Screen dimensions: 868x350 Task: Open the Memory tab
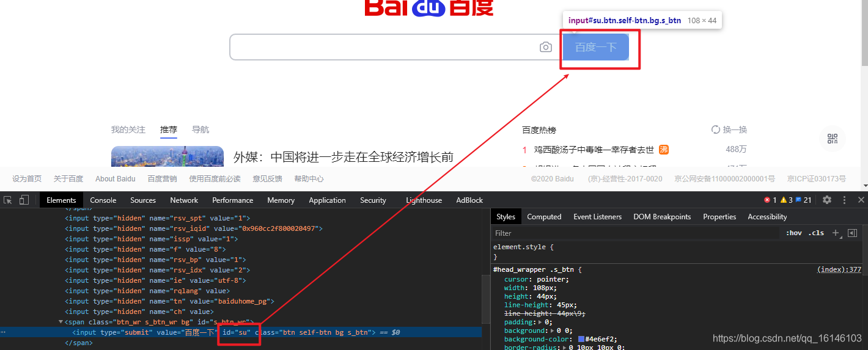[281, 200]
